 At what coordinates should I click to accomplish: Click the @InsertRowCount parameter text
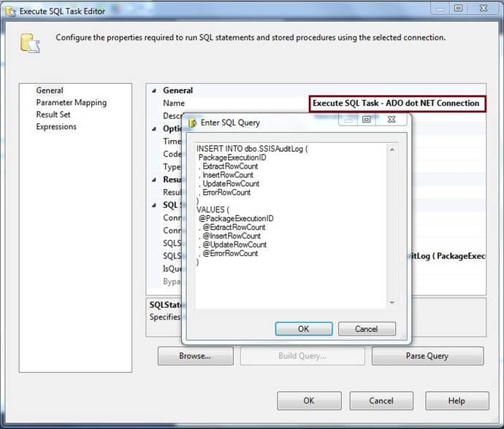[x=232, y=236]
